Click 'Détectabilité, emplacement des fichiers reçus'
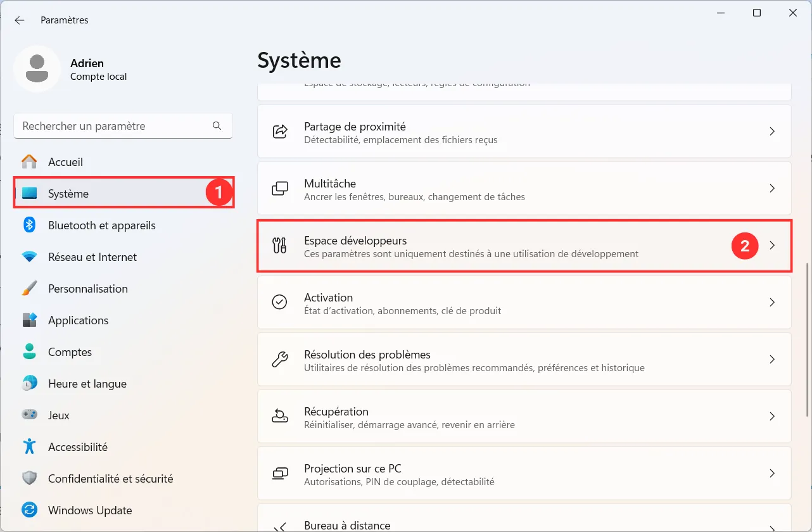The image size is (812, 532). (x=400, y=140)
